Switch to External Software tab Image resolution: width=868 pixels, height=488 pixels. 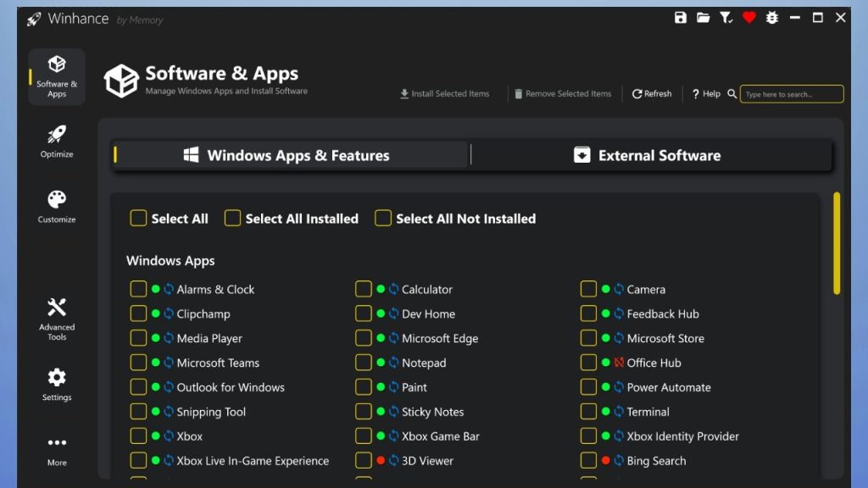pyautogui.click(x=651, y=155)
